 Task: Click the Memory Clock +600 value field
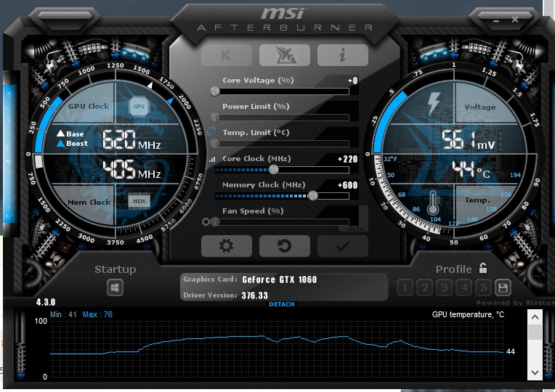tap(347, 185)
